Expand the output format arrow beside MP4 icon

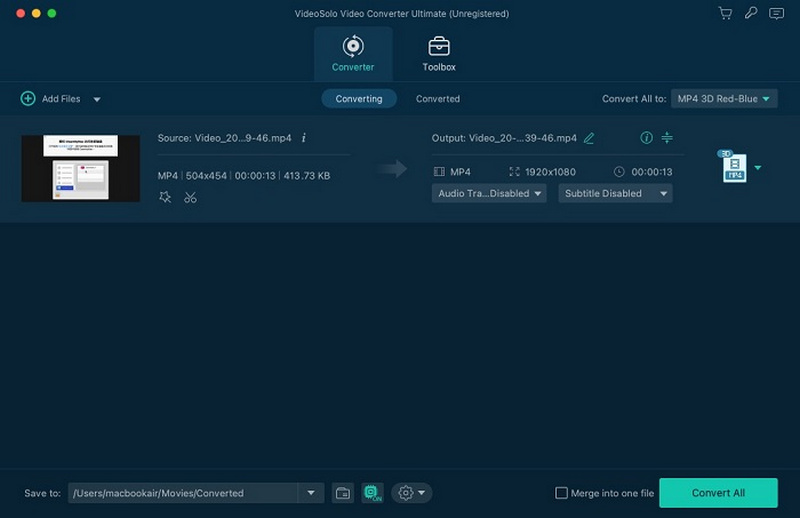pyautogui.click(x=758, y=167)
